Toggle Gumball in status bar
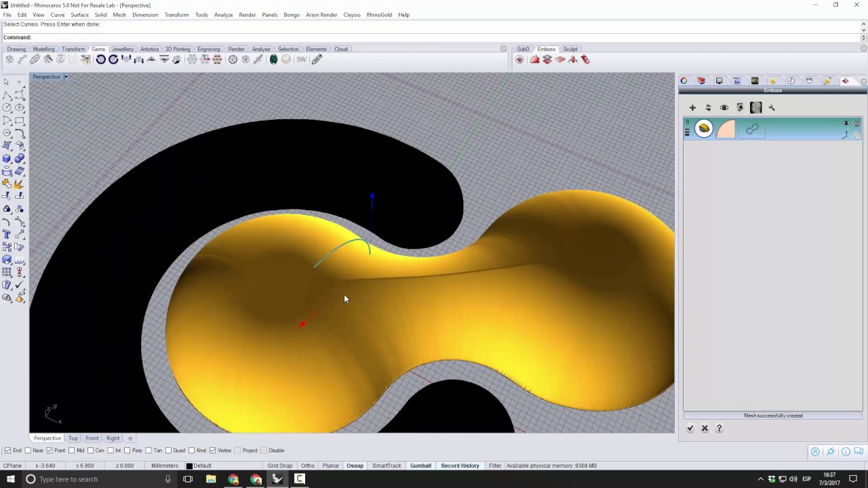The image size is (868, 488). point(420,466)
